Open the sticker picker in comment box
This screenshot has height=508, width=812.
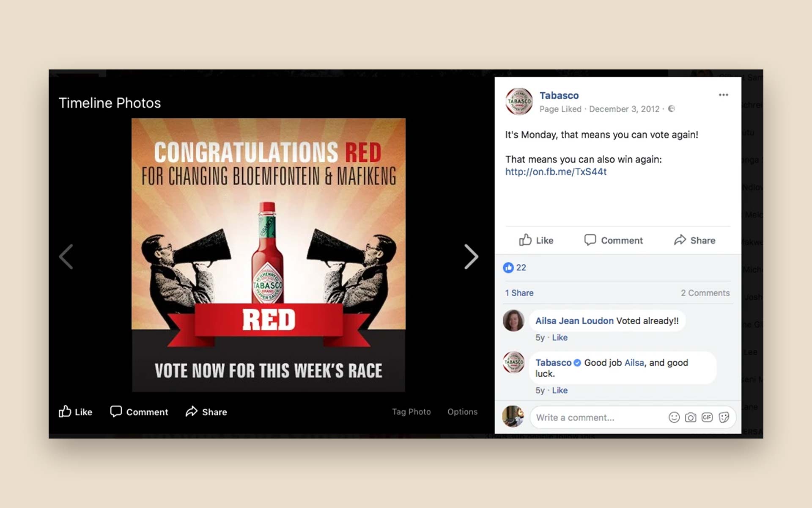pyautogui.click(x=724, y=417)
